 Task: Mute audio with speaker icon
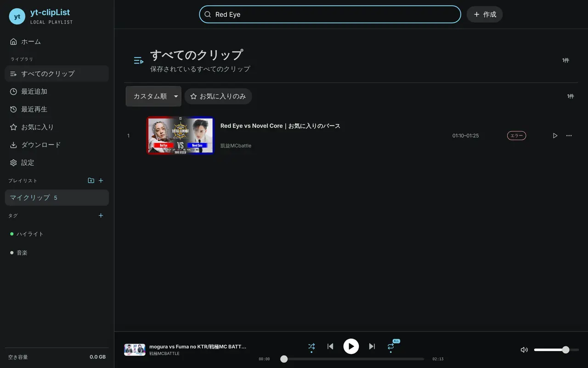coord(524,350)
